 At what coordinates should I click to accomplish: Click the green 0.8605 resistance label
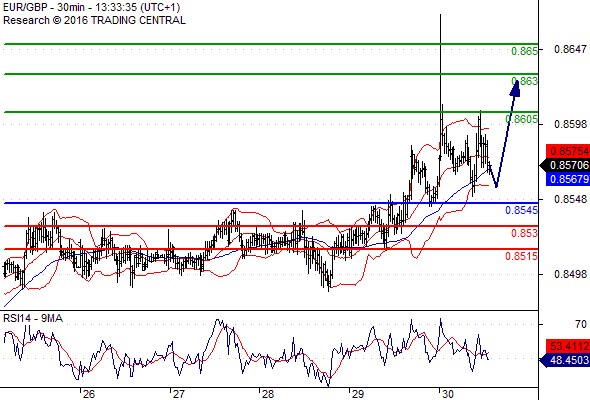click(522, 120)
